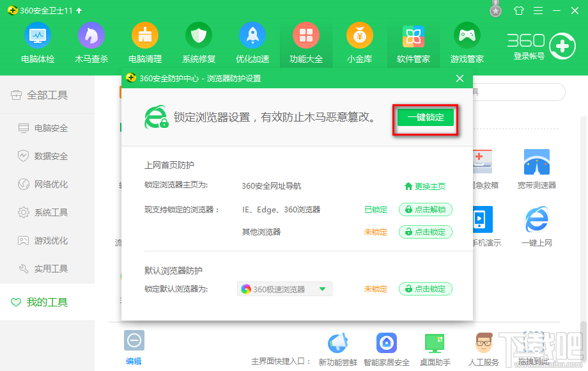
Task: Unlock IE, Edge, 360浏览器 protection via 点击解锁
Action: [x=426, y=209]
